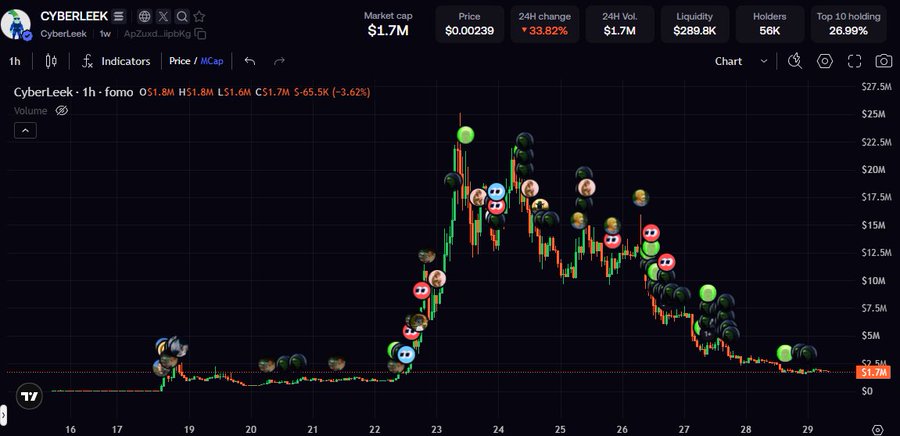
Task: Switch the chart to Price mode
Action: pyautogui.click(x=179, y=61)
